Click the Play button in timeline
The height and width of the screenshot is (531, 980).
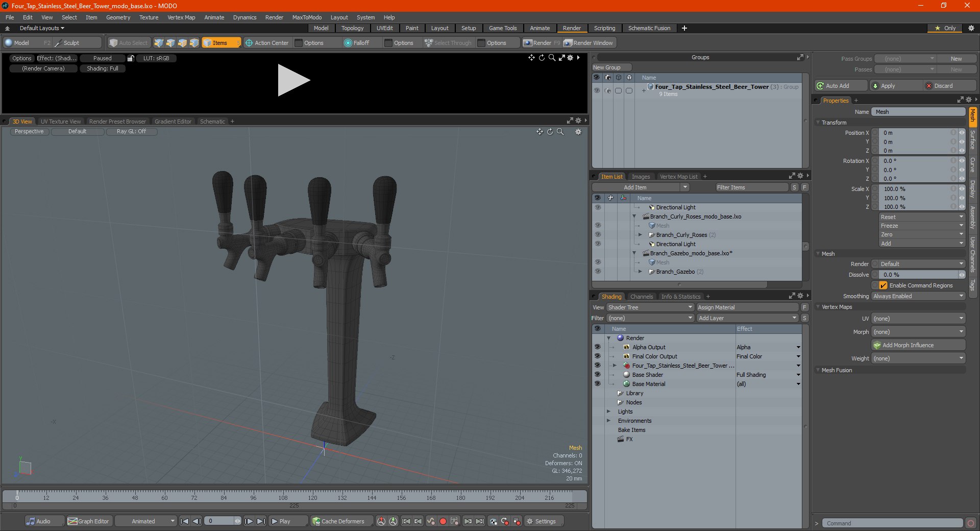pyautogui.click(x=287, y=521)
